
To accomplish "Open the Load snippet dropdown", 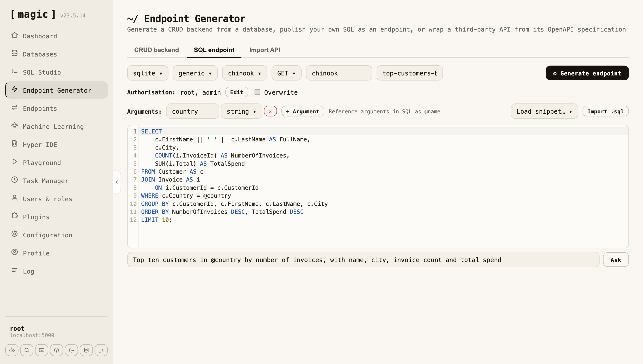I will coord(544,111).
